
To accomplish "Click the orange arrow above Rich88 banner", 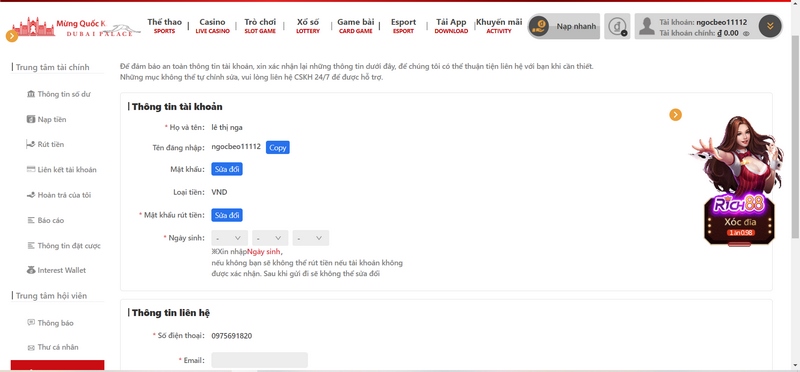I will 676,115.
